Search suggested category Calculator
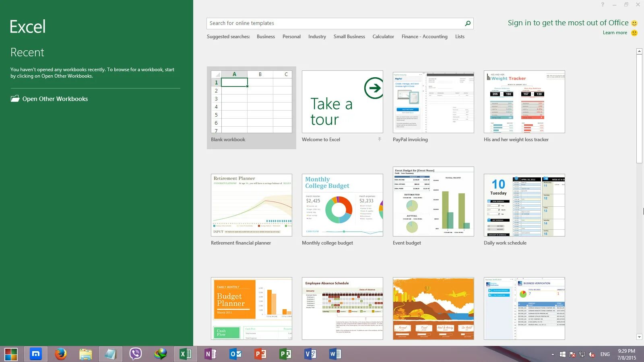Screen dimensions: 644x362 (383, 37)
